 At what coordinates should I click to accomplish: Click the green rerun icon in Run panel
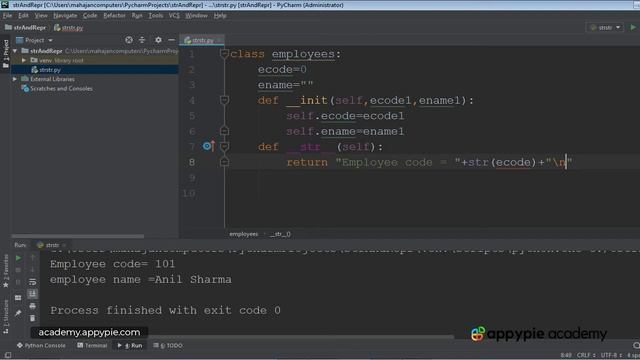pyautogui.click(x=18, y=258)
